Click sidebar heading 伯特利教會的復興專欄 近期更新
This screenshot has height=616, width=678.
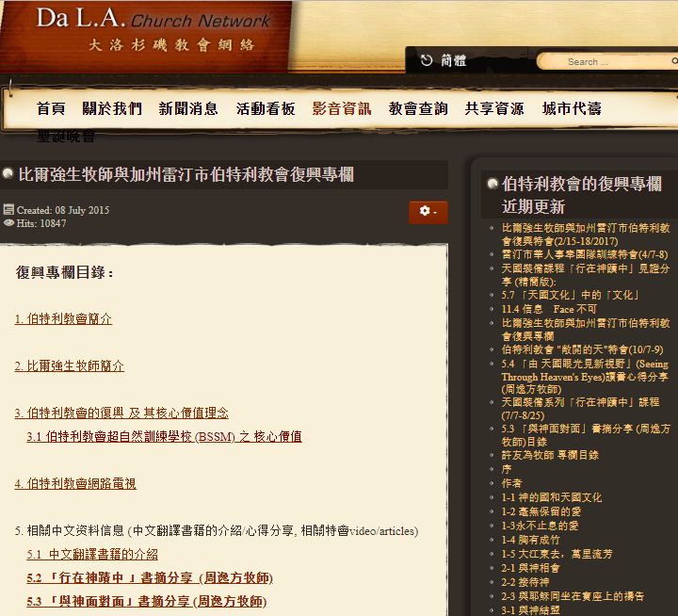[582, 196]
